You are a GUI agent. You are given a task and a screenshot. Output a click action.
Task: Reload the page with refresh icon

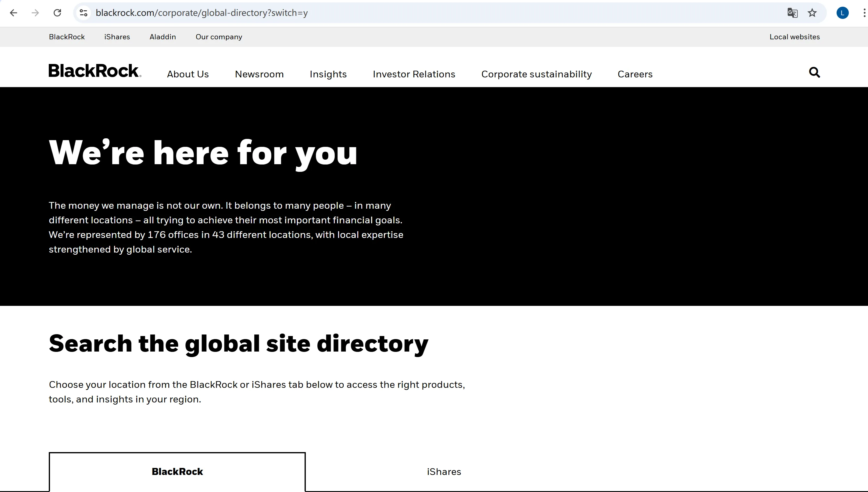click(58, 13)
